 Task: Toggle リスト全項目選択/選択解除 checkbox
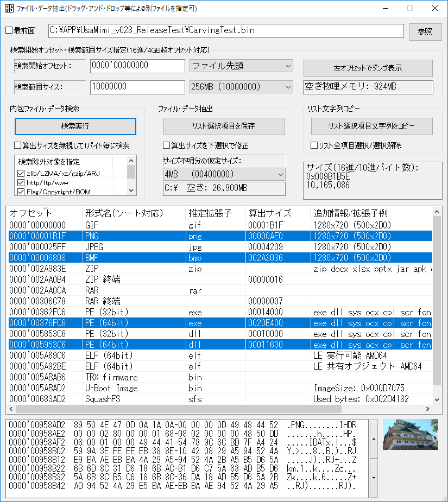(314, 145)
